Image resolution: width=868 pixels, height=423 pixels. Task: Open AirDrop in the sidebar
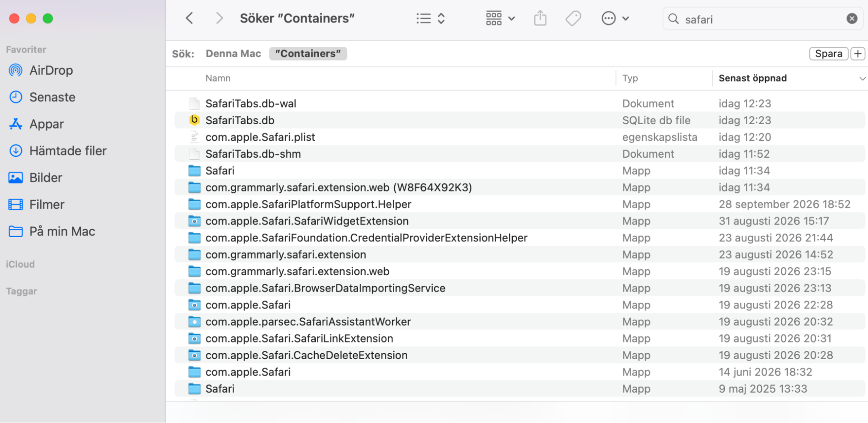pos(51,70)
